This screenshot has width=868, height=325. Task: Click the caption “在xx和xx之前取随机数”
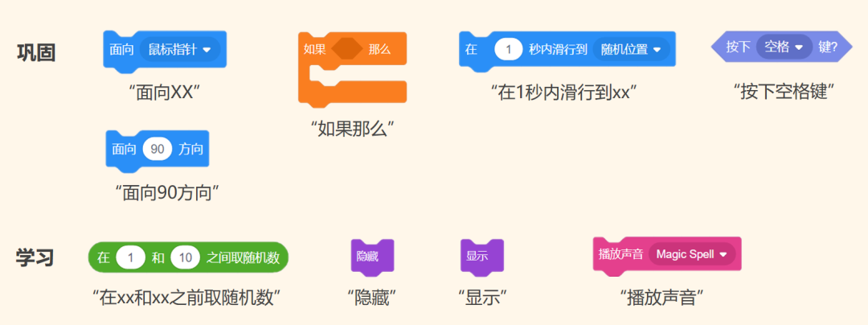pos(186,298)
